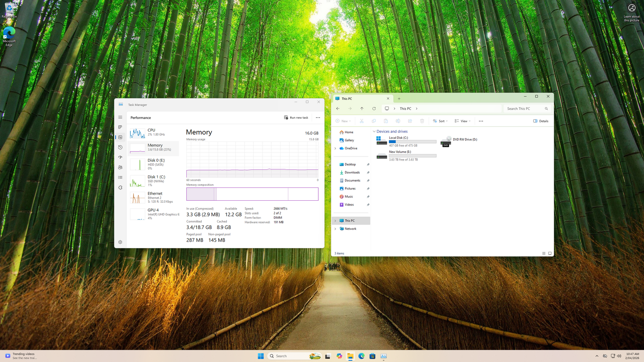This screenshot has width=644, height=362.
Task: Toggle Task Manager hamburger navigation menu
Action: pos(120,117)
